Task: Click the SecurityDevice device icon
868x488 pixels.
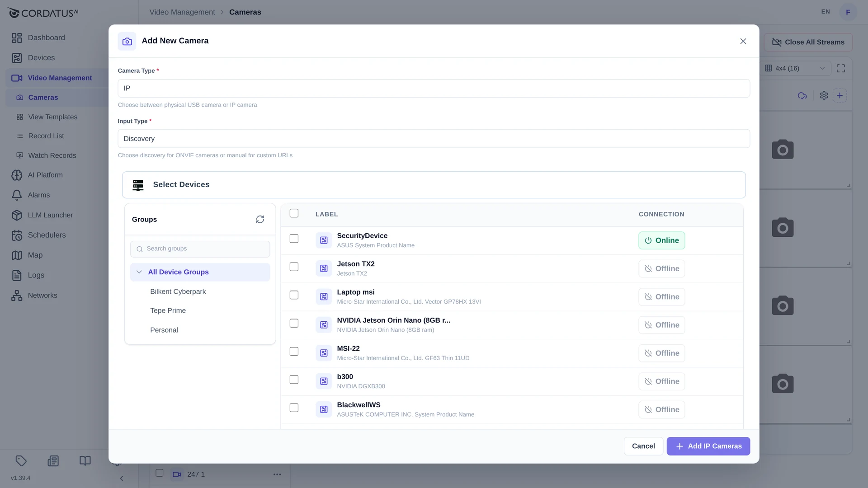Action: click(x=324, y=240)
